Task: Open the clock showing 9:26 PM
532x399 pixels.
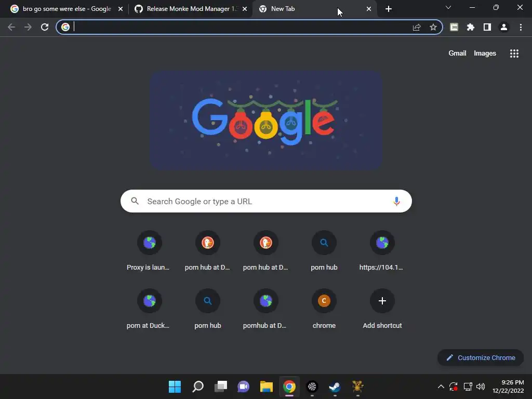Action: click(x=508, y=387)
